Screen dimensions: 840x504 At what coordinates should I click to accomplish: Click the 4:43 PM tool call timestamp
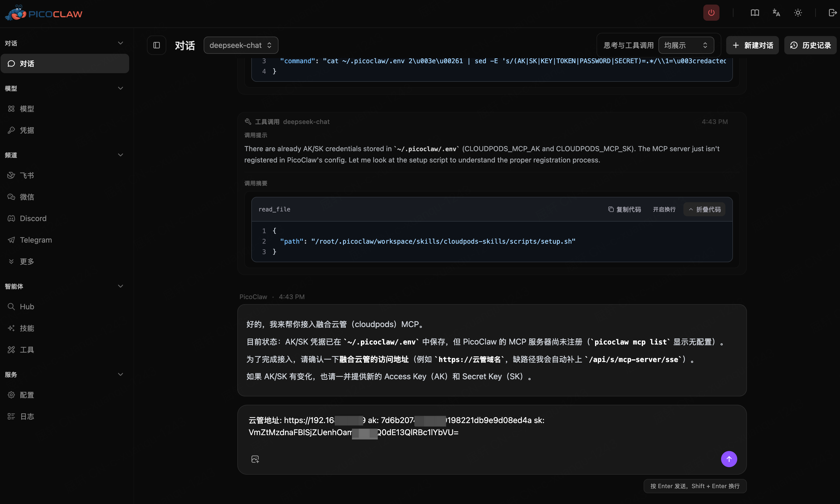(715, 122)
